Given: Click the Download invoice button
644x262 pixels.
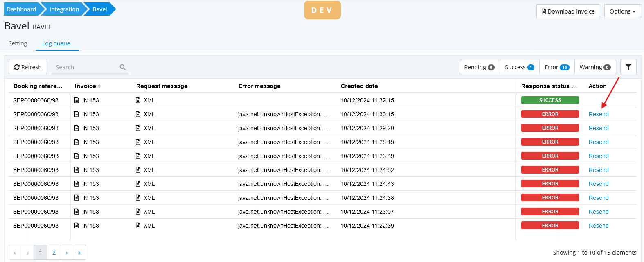Looking at the screenshot, I should point(568,11).
